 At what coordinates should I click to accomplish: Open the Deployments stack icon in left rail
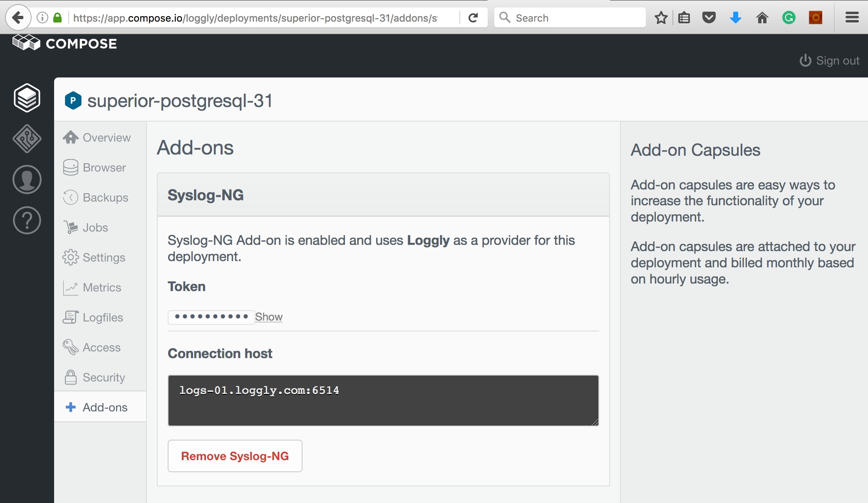tap(27, 98)
